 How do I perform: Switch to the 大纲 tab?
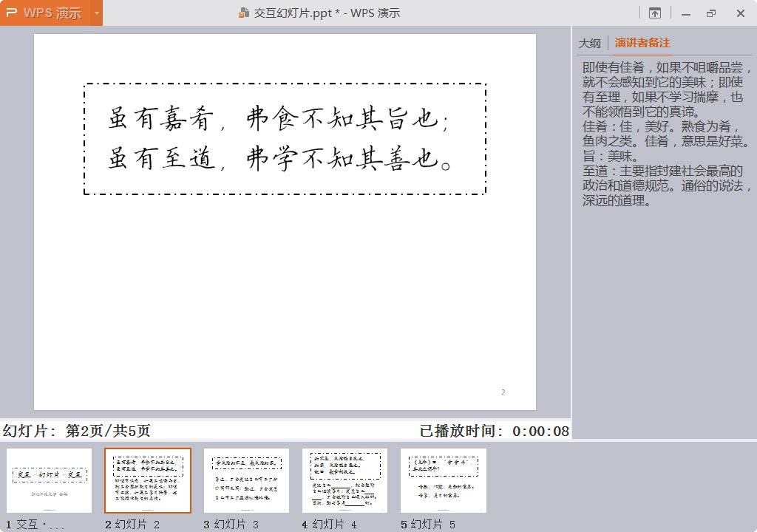(589, 44)
